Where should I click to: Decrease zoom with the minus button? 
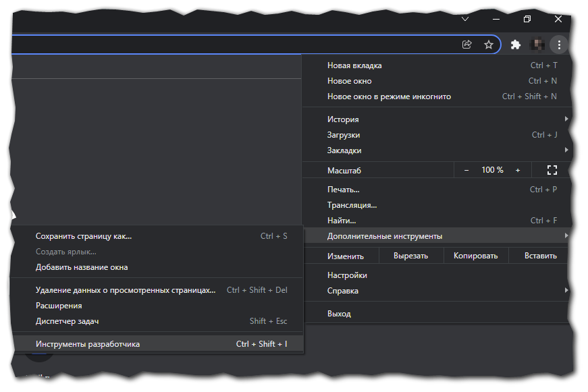pyautogui.click(x=466, y=170)
